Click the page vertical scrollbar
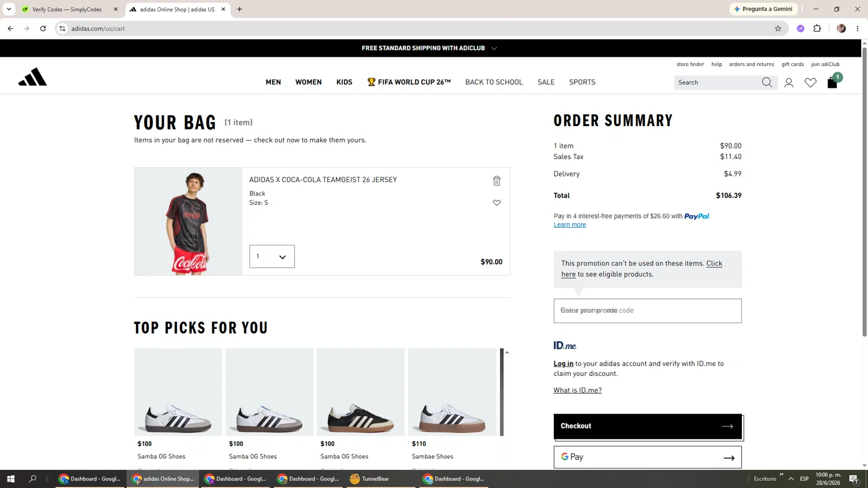Viewport: 868px width, 488px height. pos(865,191)
